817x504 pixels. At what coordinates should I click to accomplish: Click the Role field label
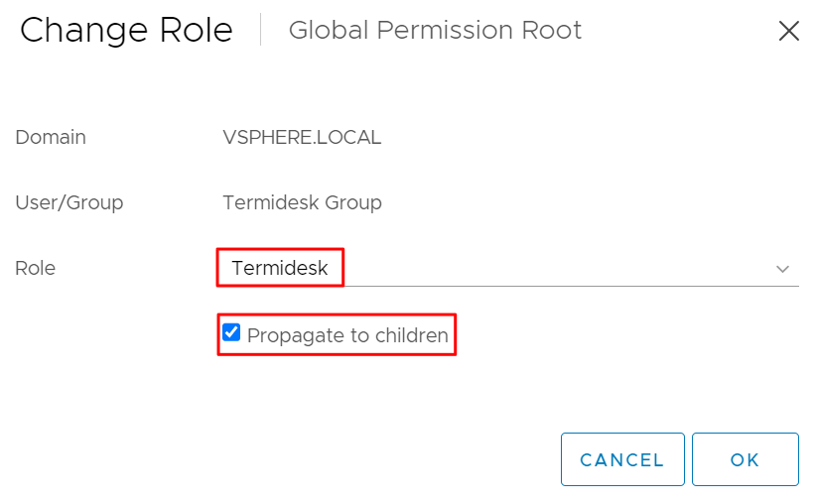click(x=36, y=268)
